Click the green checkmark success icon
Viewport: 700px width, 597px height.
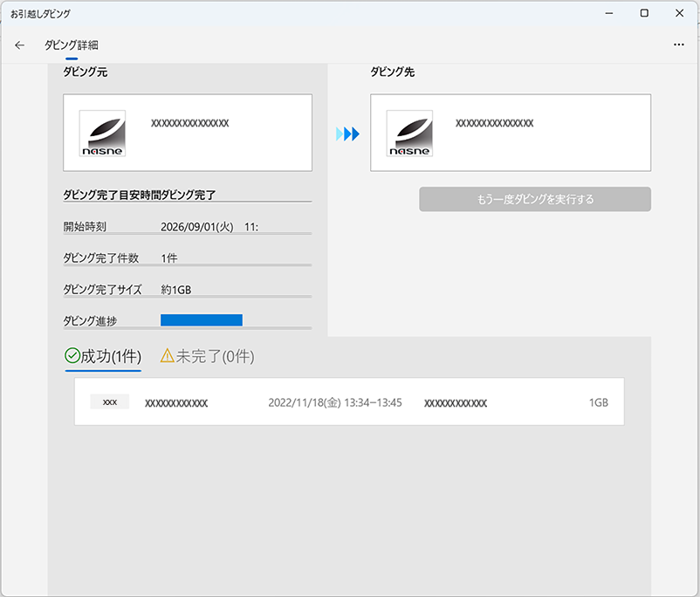click(x=72, y=356)
